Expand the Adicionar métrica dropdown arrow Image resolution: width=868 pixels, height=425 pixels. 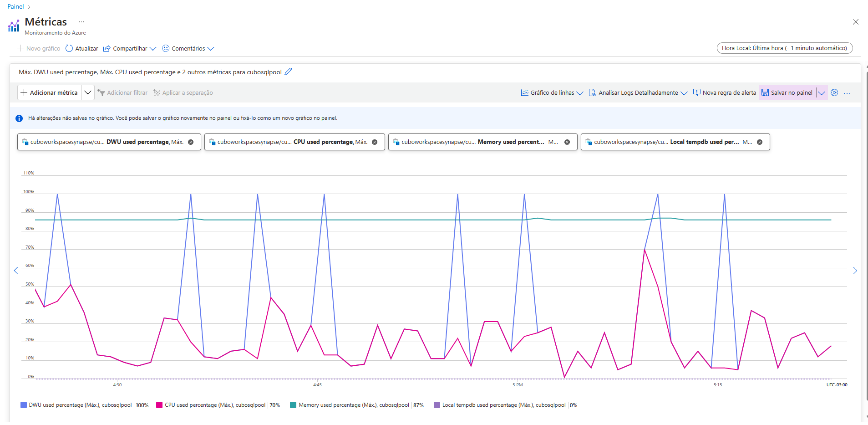click(x=88, y=92)
